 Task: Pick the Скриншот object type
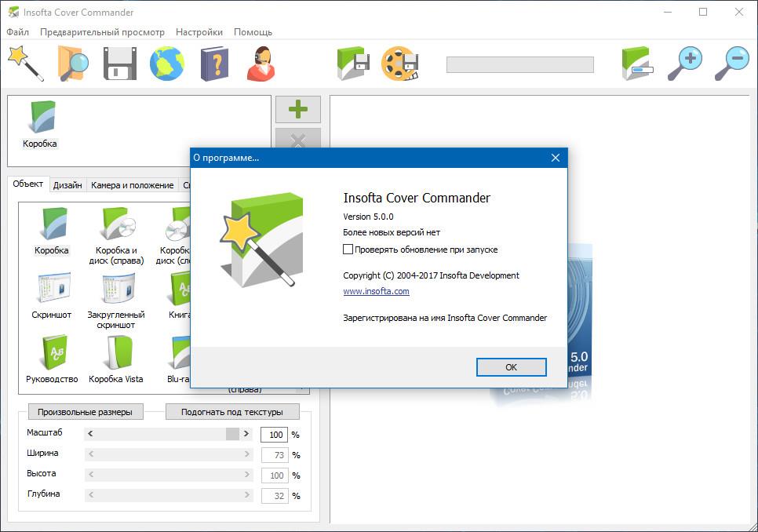52,295
